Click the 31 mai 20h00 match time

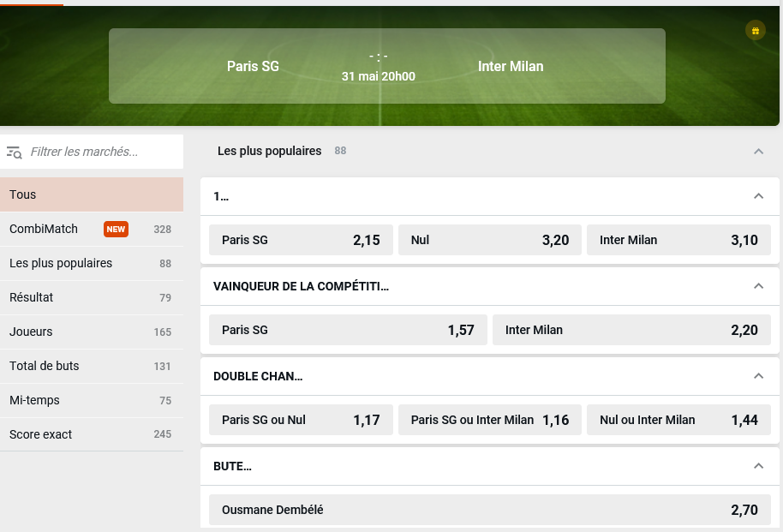coord(378,76)
